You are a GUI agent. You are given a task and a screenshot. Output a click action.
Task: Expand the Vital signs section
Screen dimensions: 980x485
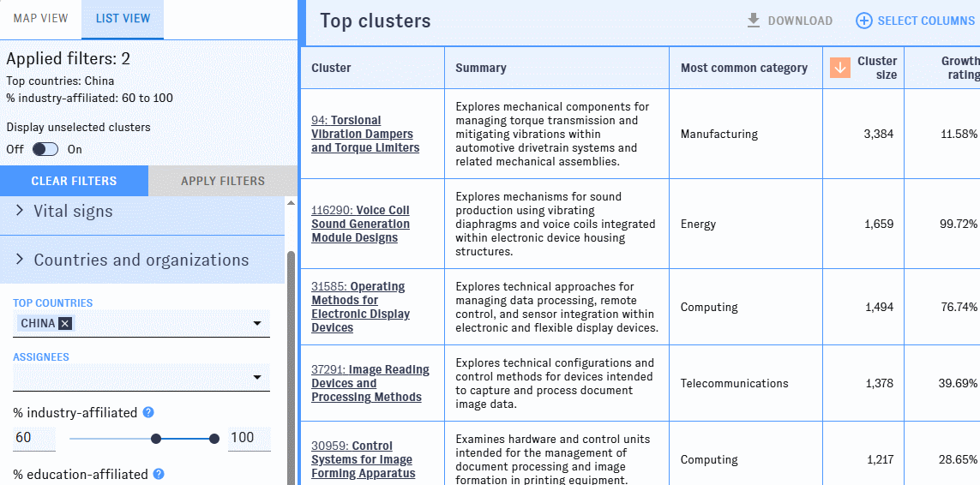pyautogui.click(x=141, y=212)
